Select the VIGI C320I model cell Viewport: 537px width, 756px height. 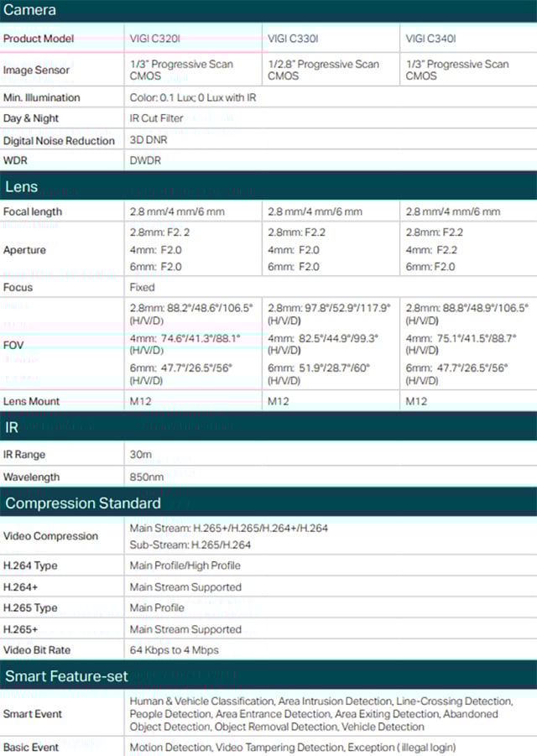(x=193, y=39)
